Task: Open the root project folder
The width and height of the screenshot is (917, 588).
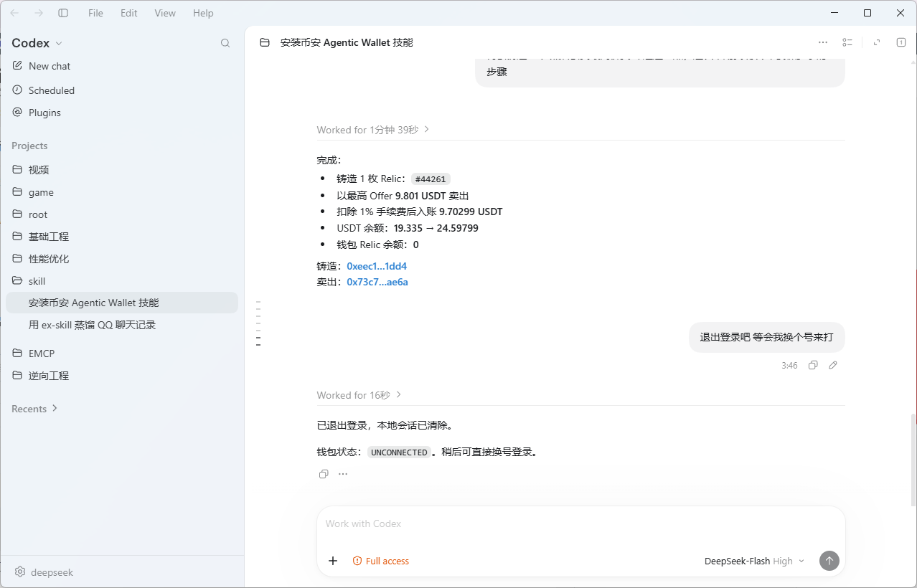Action: pyautogui.click(x=122, y=214)
